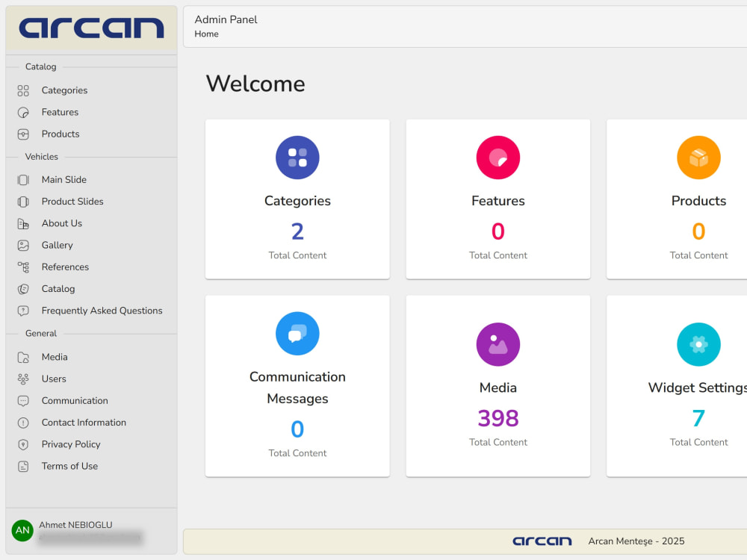Go to Product Slides in sidebar
Image resolution: width=747 pixels, height=560 pixels.
[72, 202]
